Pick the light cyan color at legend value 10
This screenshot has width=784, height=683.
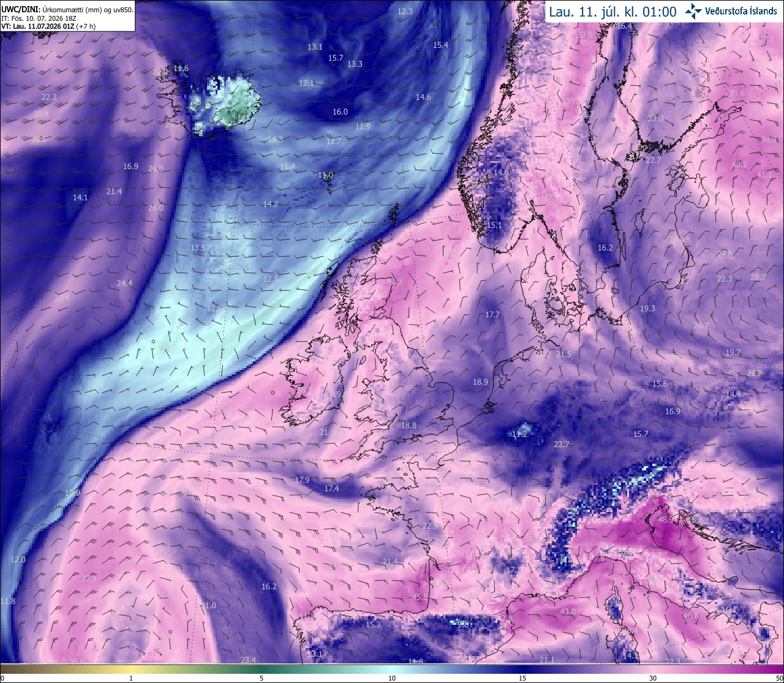(x=392, y=667)
